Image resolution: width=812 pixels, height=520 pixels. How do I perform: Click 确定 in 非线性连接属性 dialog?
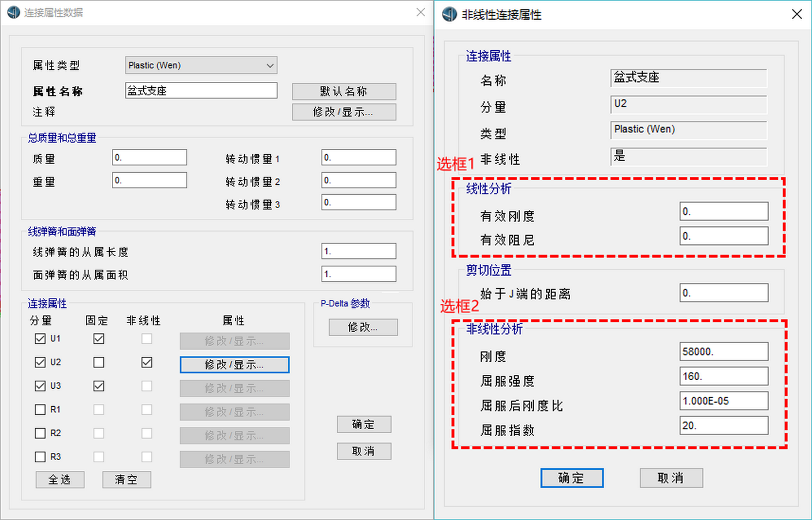click(572, 478)
